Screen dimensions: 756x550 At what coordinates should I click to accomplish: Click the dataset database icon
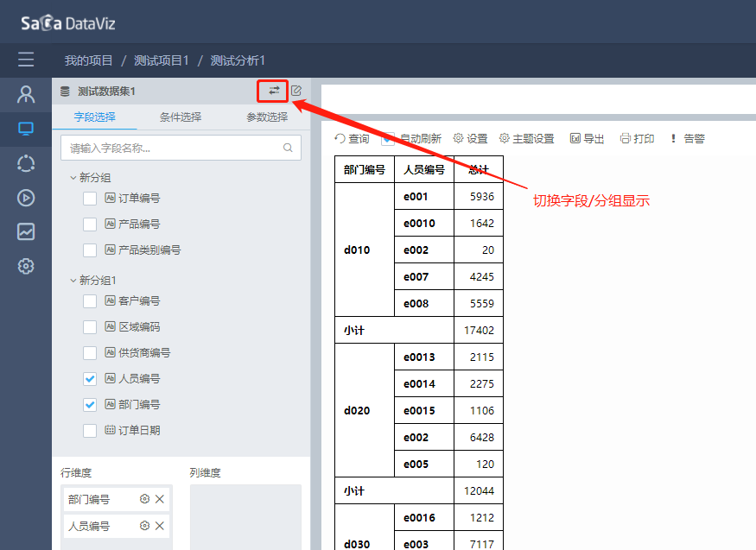pos(65,91)
